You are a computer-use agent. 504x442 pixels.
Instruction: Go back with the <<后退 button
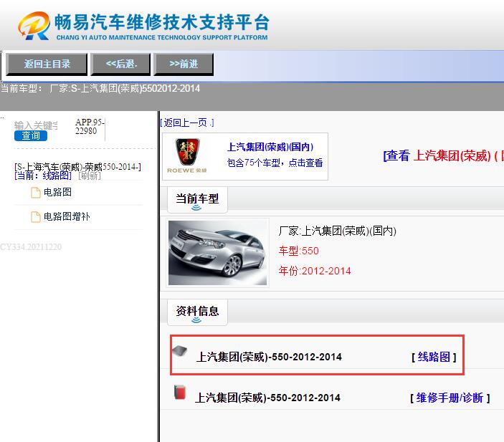click(121, 64)
